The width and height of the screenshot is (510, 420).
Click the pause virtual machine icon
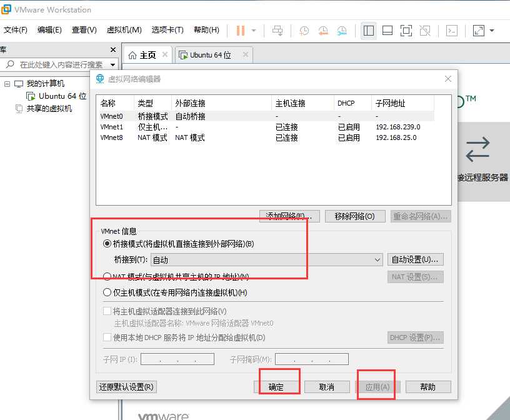pyautogui.click(x=241, y=31)
